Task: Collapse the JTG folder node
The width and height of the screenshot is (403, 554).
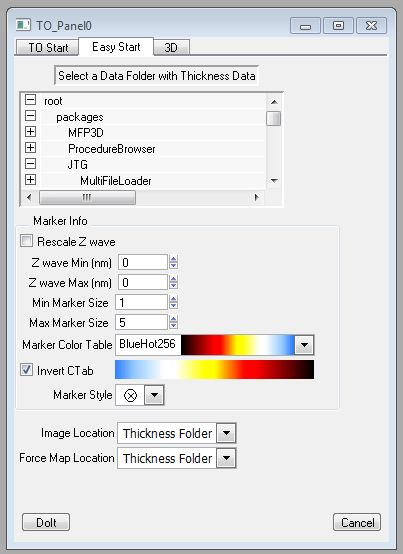Action: pyautogui.click(x=30, y=164)
